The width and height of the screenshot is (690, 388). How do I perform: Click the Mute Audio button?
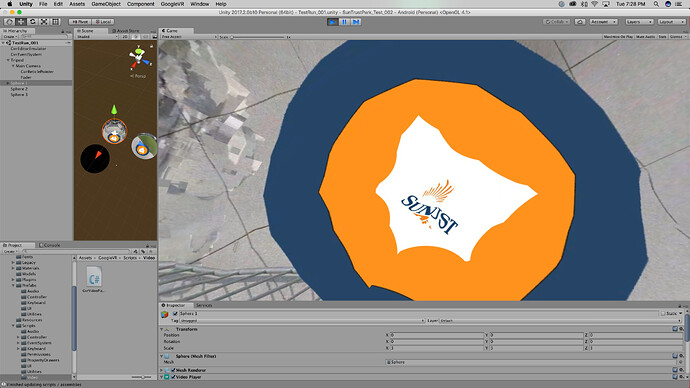[646, 37]
